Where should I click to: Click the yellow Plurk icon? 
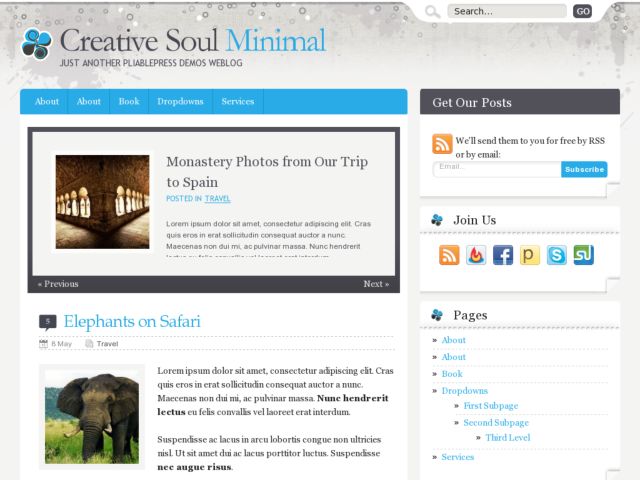[530, 255]
